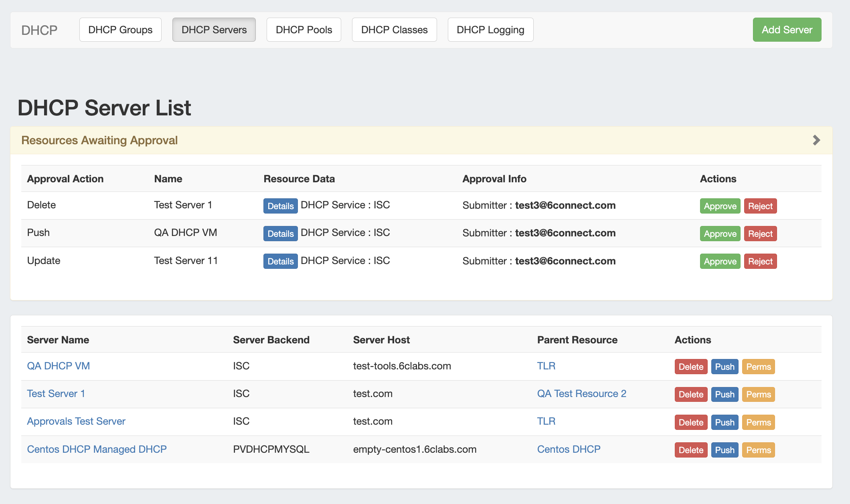The width and height of the screenshot is (850, 504).
Task: Delete the QA DHCP VM server
Action: coord(690,367)
